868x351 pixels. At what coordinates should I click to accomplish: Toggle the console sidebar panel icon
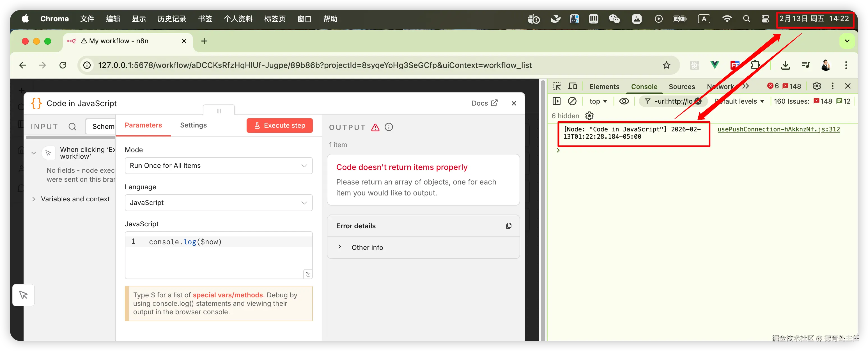(x=557, y=101)
